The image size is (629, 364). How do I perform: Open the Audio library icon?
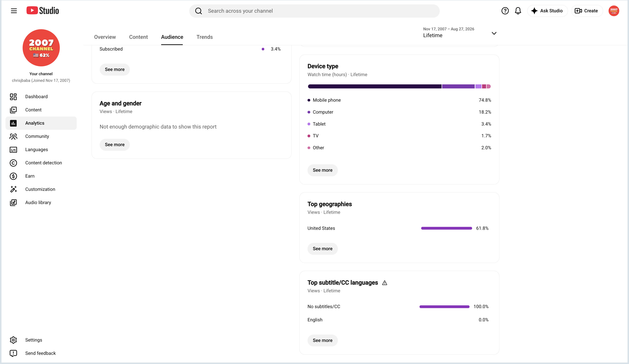pos(13,202)
